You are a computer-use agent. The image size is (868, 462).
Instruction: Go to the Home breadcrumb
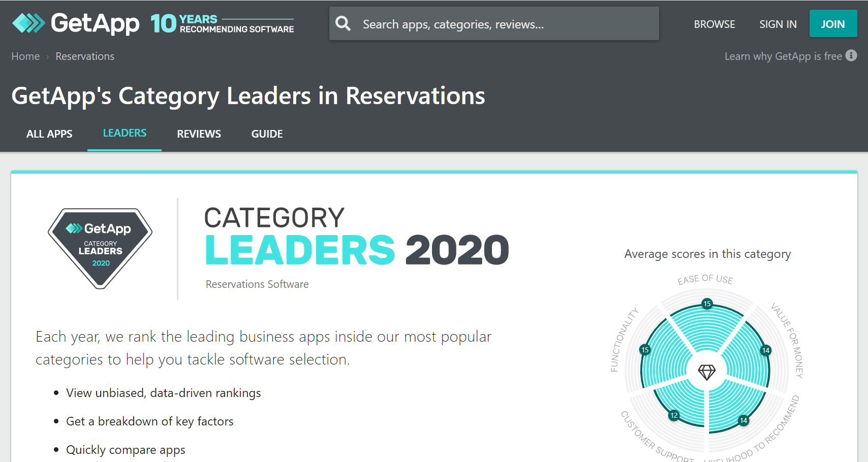(x=25, y=56)
